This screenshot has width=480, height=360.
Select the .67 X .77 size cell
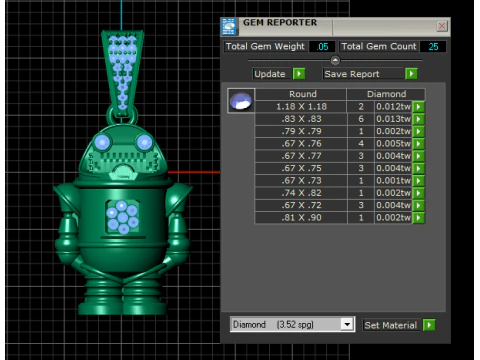pos(301,156)
